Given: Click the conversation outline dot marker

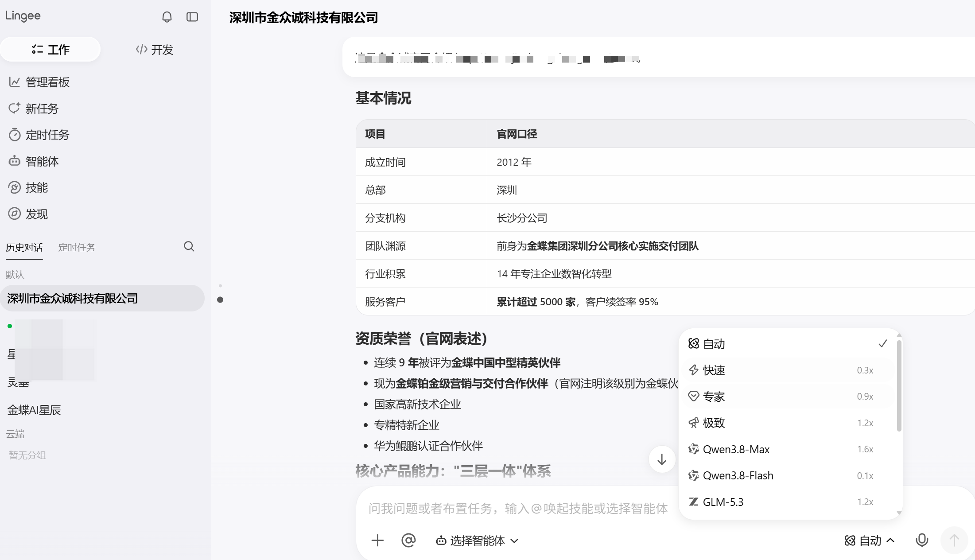Looking at the screenshot, I should pyautogui.click(x=220, y=300).
